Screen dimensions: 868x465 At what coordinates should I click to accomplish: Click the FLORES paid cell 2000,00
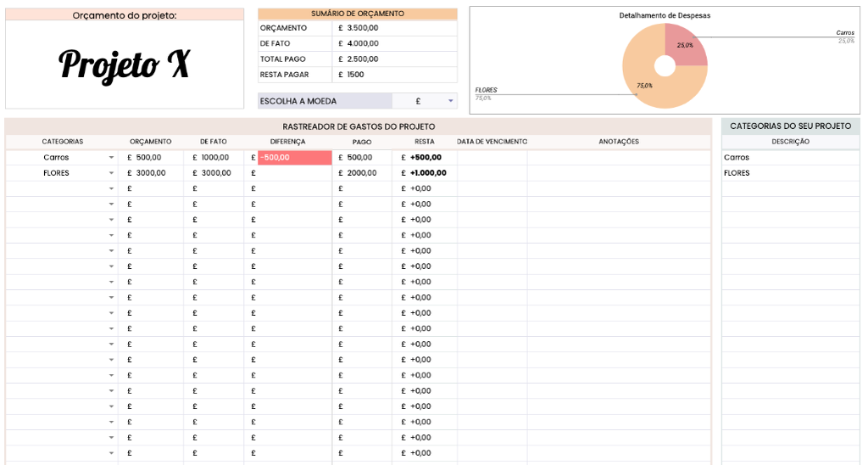361,173
